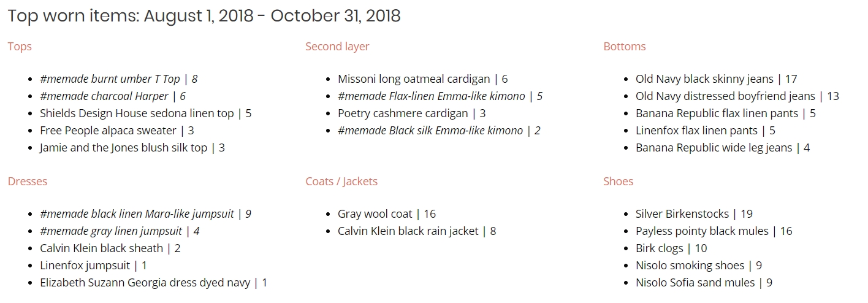Click Missoni long oatmeal cardigan item
Viewport: 868px width, 303px height.
click(423, 79)
